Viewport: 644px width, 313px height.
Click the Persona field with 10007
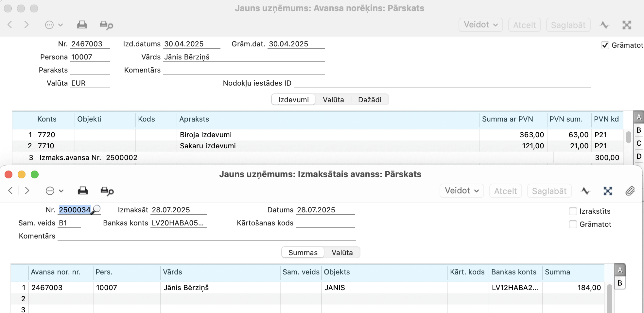(x=90, y=57)
